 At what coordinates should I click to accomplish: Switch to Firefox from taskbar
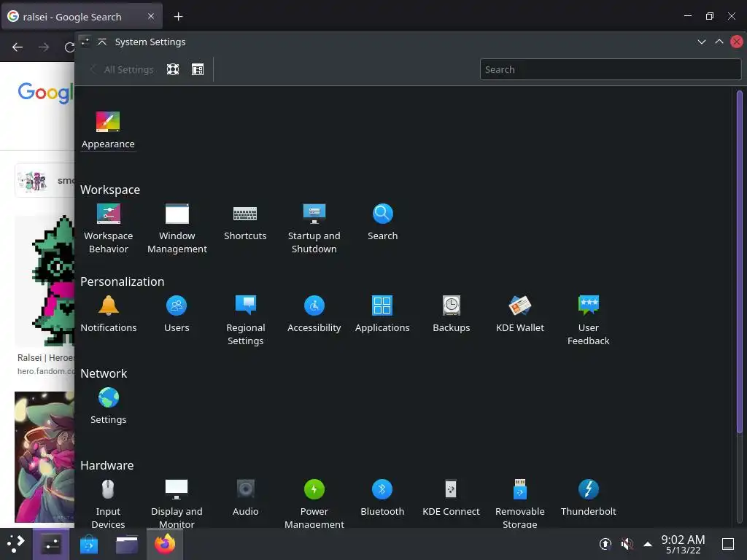click(x=165, y=544)
